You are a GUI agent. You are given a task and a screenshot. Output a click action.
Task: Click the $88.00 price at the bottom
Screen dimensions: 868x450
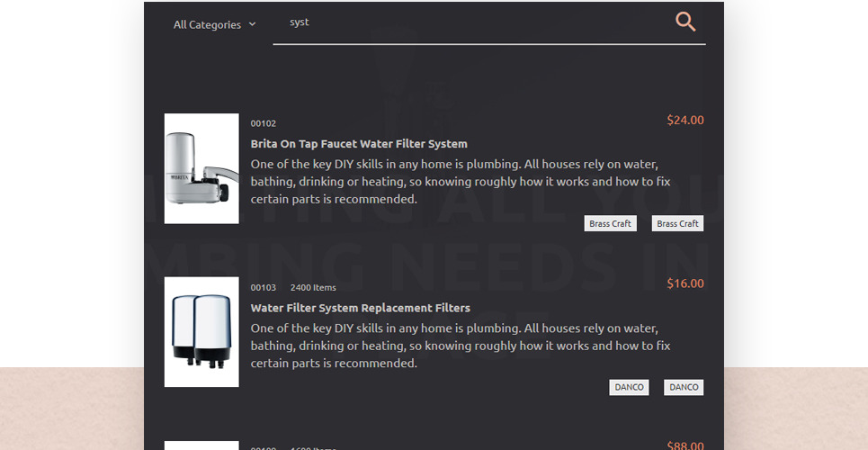(685, 445)
